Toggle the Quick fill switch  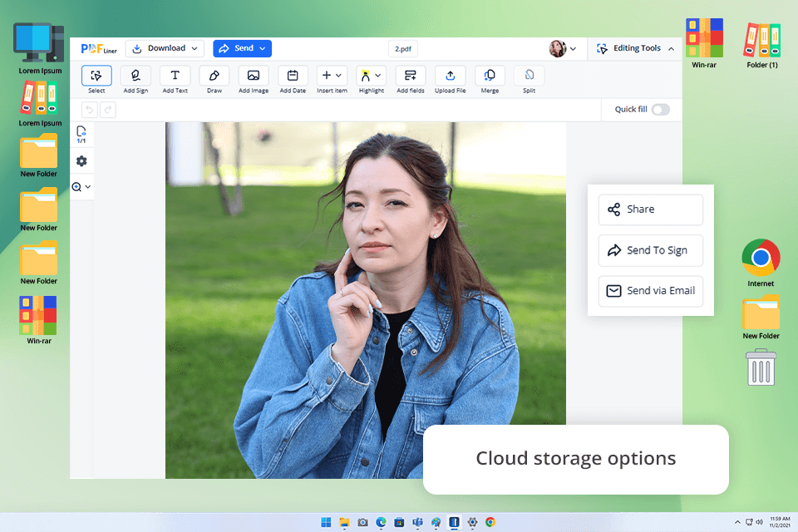point(661,110)
